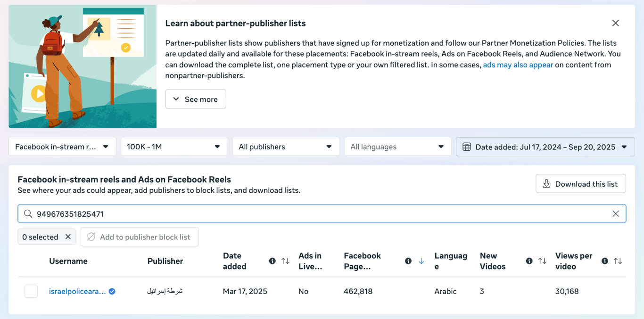Open the All languages dropdown
The image size is (644, 319).
click(397, 147)
